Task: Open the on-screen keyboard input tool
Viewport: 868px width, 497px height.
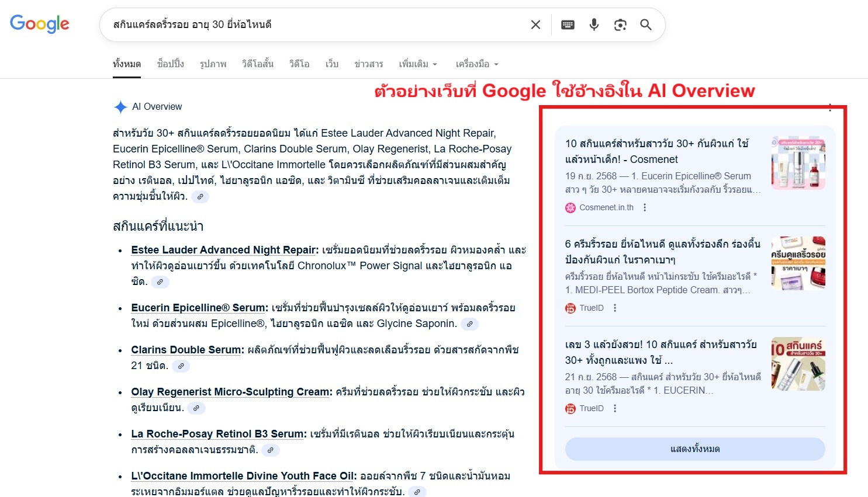Action: 568,25
